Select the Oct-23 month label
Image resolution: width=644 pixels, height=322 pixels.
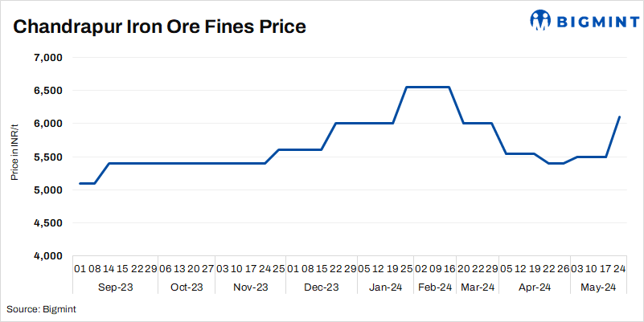point(186,287)
